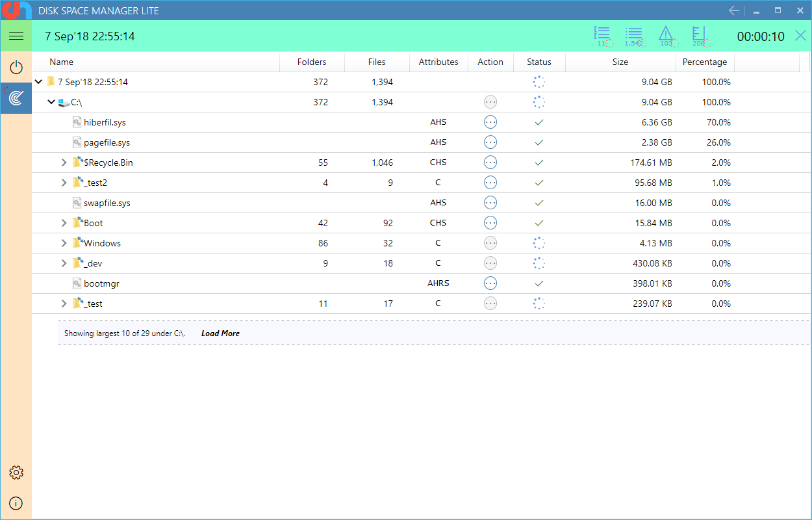Click the Status column header
The image size is (812, 520).
coord(539,62)
